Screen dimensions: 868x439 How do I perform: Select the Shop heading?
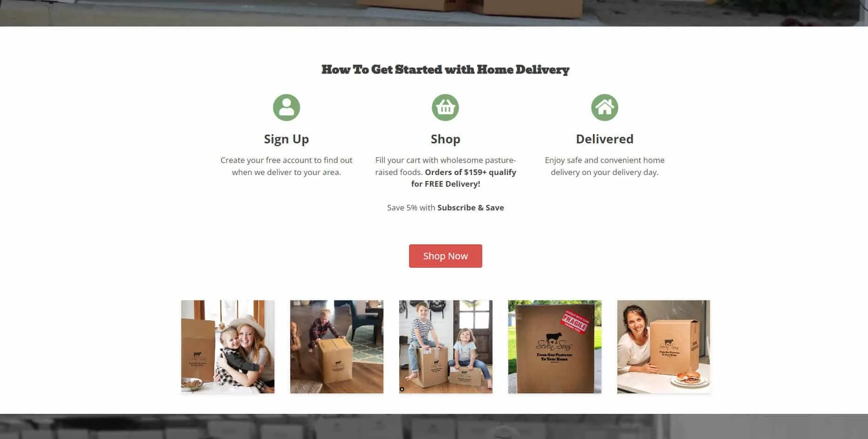tap(445, 139)
